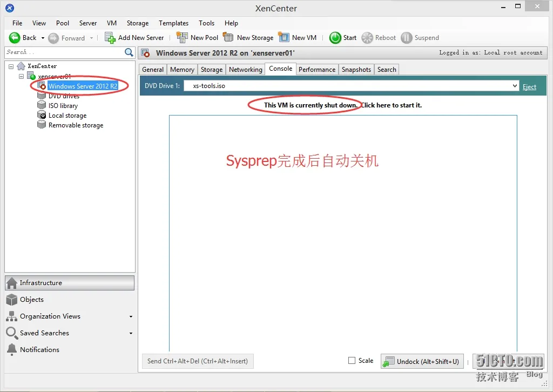Select the XenCenter home icon in tree
The height and width of the screenshot is (392, 553).
(x=21, y=66)
